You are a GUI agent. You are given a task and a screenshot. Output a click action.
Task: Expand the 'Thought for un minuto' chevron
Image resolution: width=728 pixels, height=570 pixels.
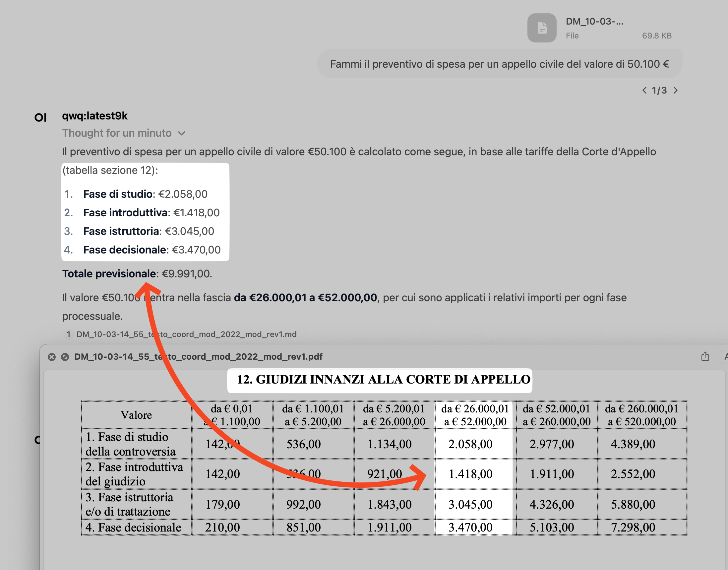click(x=182, y=133)
